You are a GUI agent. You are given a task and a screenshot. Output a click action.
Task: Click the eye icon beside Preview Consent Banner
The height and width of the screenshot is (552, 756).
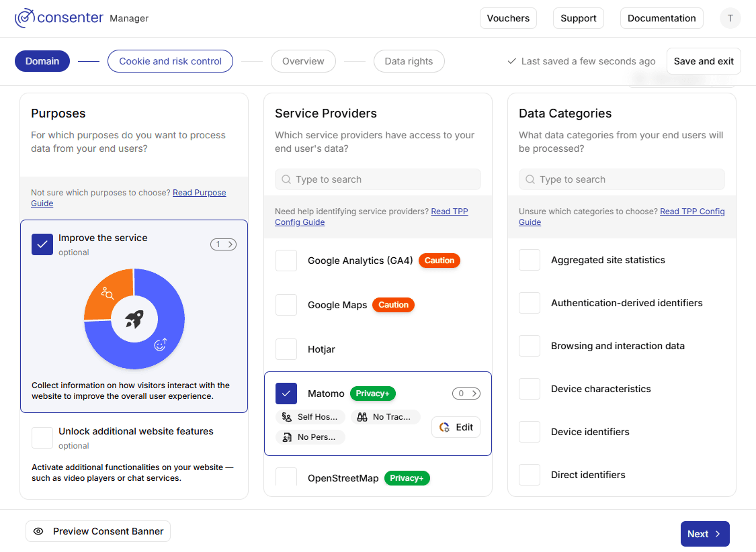pos(39,531)
